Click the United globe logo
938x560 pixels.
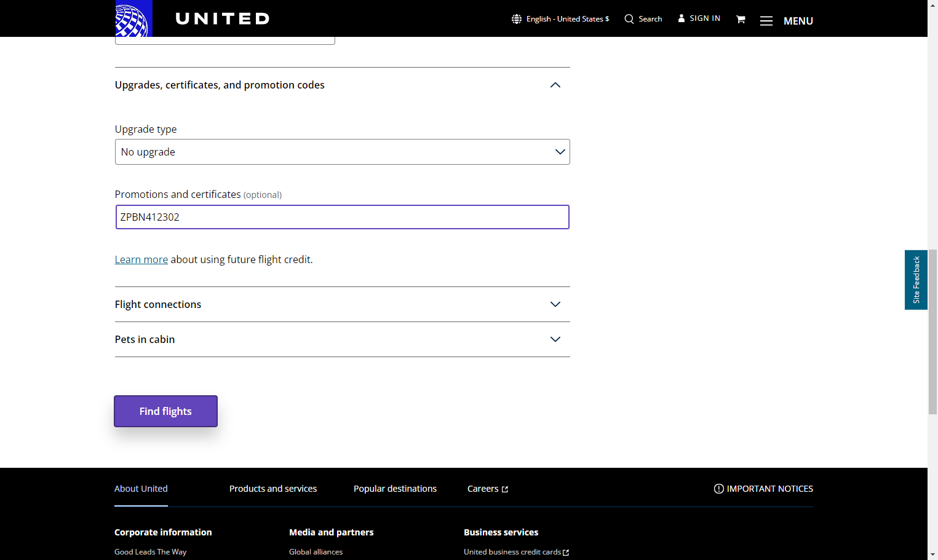click(133, 18)
